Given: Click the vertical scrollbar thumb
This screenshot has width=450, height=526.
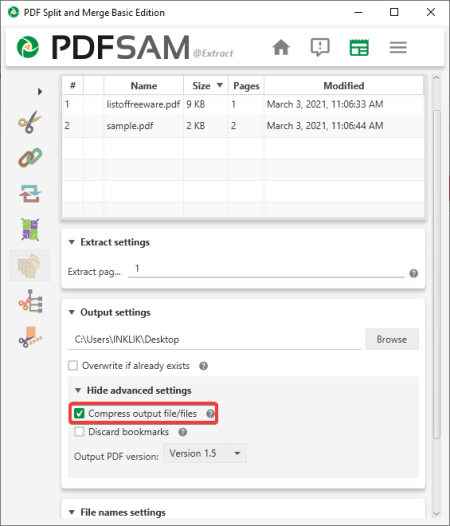Looking at the screenshot, I should (x=436, y=274).
